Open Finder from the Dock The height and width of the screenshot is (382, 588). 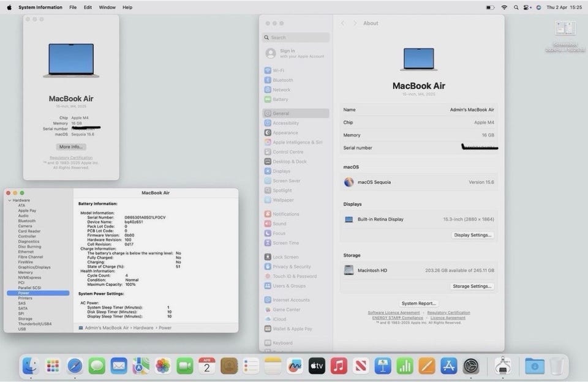pos(31,365)
